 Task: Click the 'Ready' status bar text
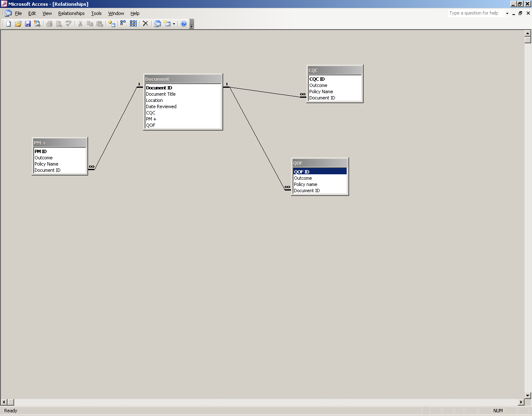point(11,411)
